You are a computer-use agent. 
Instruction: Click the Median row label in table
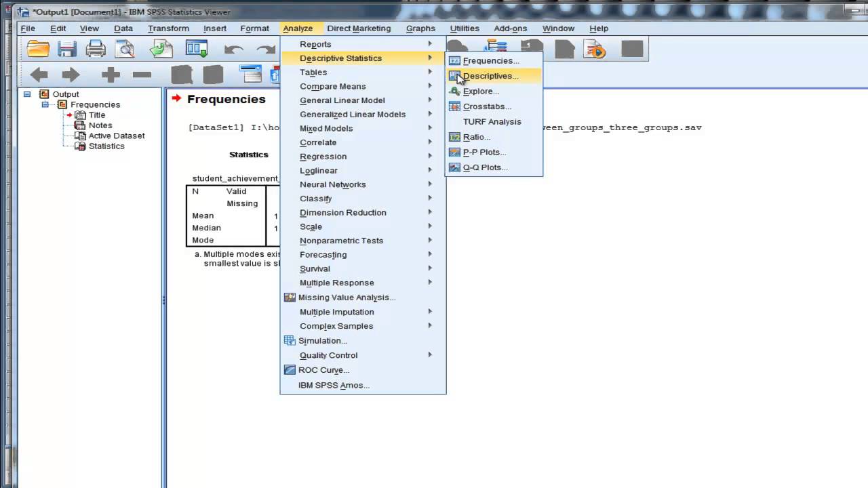(206, 228)
